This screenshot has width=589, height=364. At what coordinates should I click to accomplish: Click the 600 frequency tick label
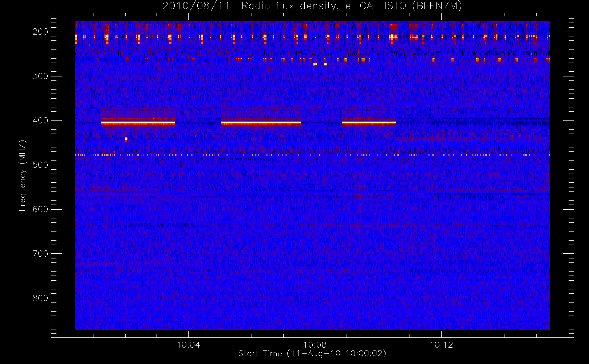pos(40,209)
